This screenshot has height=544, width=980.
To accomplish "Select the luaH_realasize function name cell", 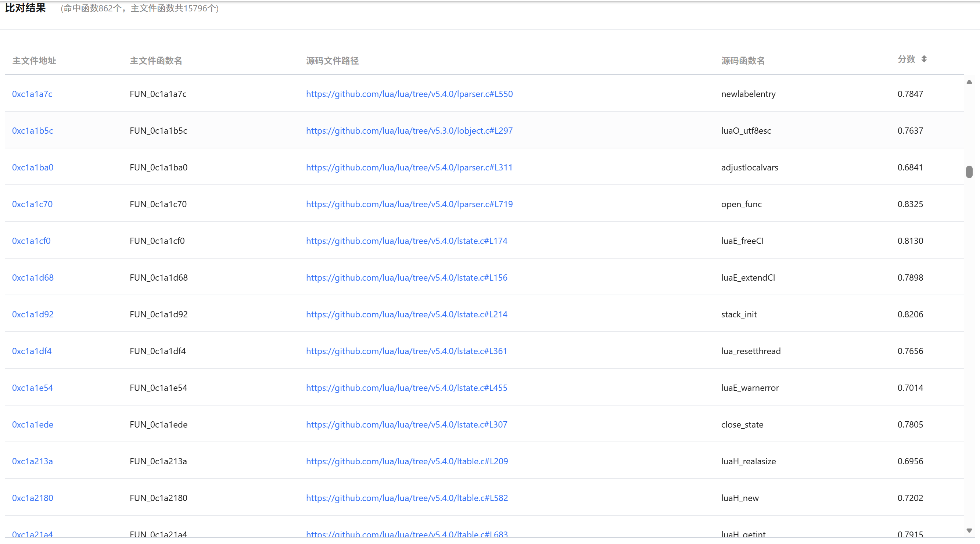I will 748,461.
